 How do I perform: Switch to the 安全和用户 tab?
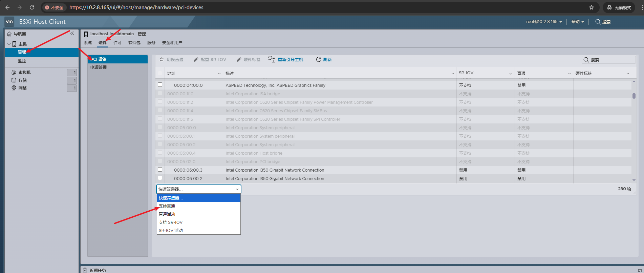coord(172,43)
